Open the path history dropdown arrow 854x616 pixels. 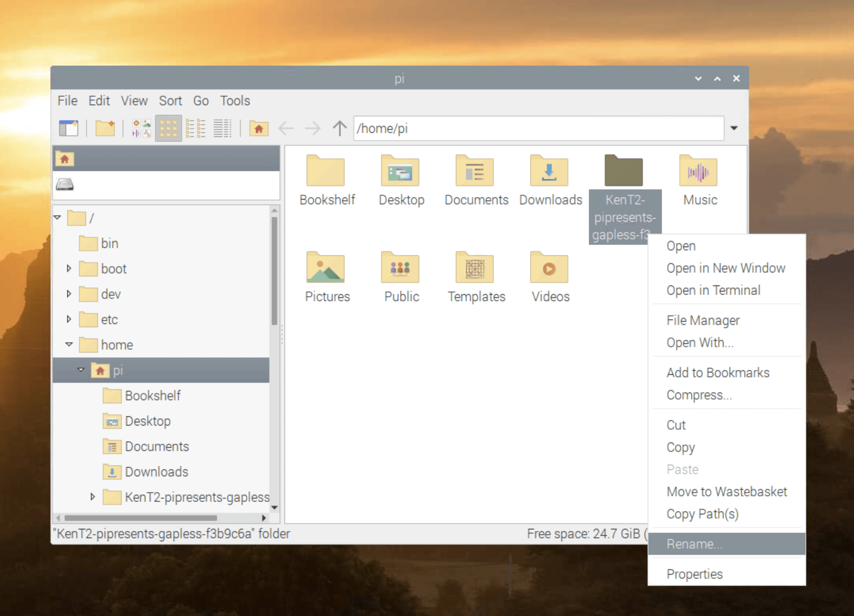tap(734, 129)
